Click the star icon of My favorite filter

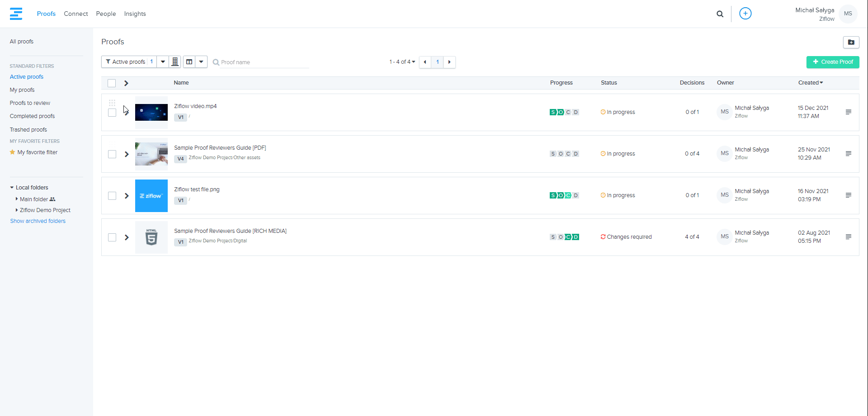(x=13, y=152)
